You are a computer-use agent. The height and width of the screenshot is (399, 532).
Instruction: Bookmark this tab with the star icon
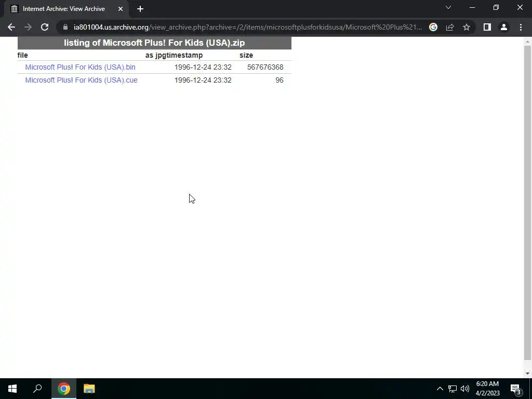point(467,27)
